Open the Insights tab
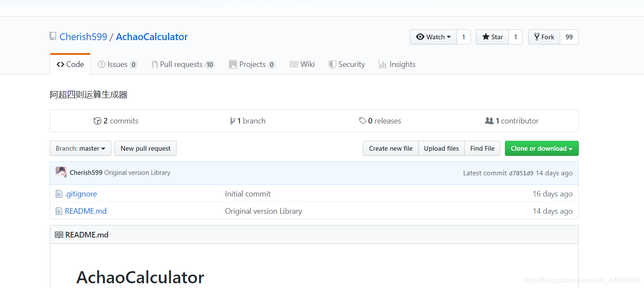Viewport: 644px width, 288px height. (397, 64)
